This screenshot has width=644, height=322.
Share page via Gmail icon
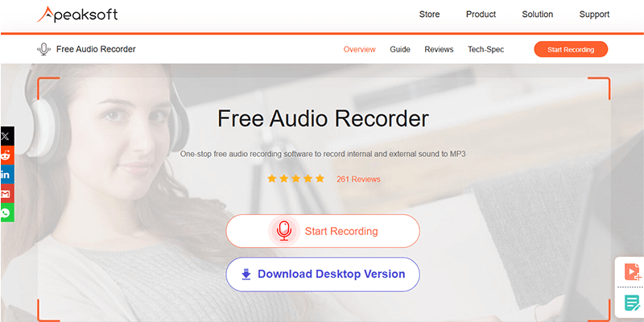7,193
